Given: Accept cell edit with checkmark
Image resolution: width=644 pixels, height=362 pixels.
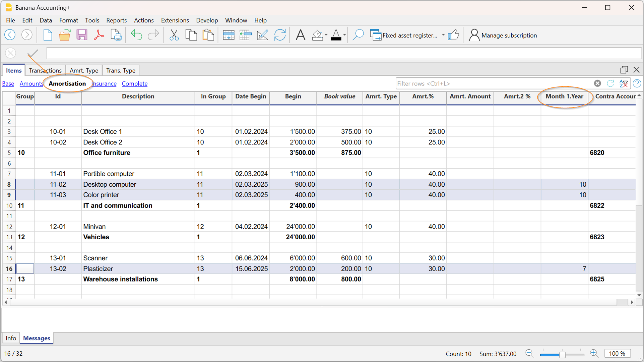Looking at the screenshot, I should (33, 53).
